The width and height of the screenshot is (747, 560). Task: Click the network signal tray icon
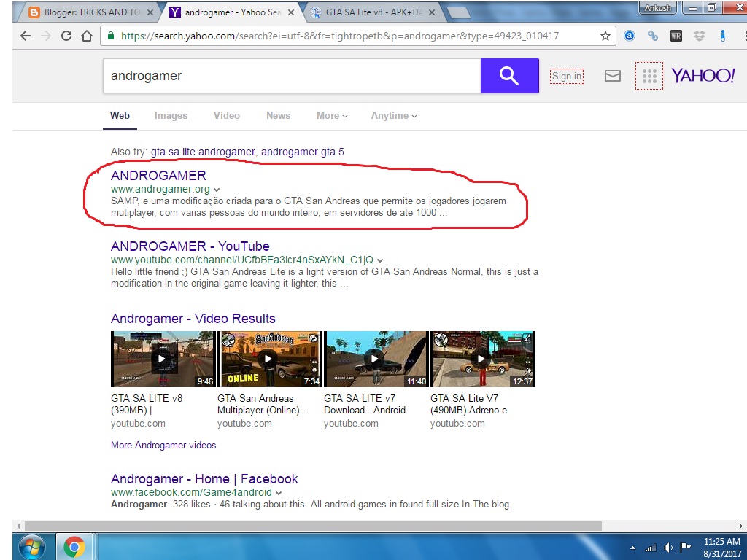click(650, 547)
